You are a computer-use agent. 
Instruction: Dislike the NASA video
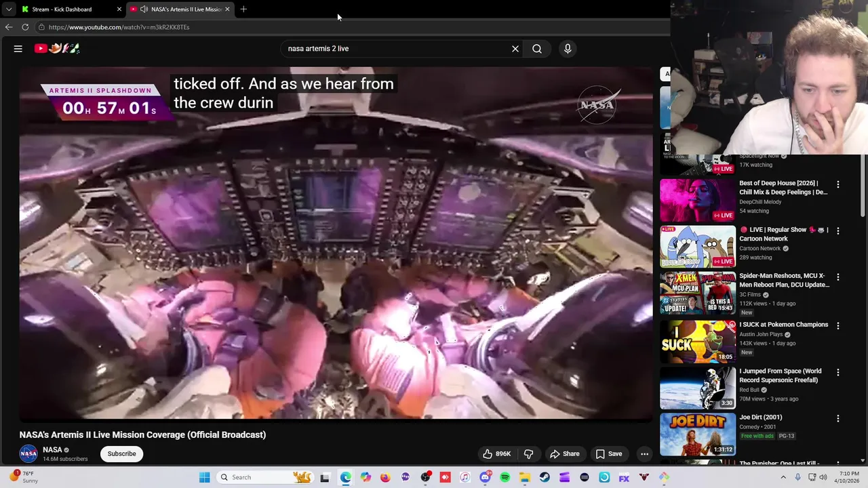click(x=529, y=454)
